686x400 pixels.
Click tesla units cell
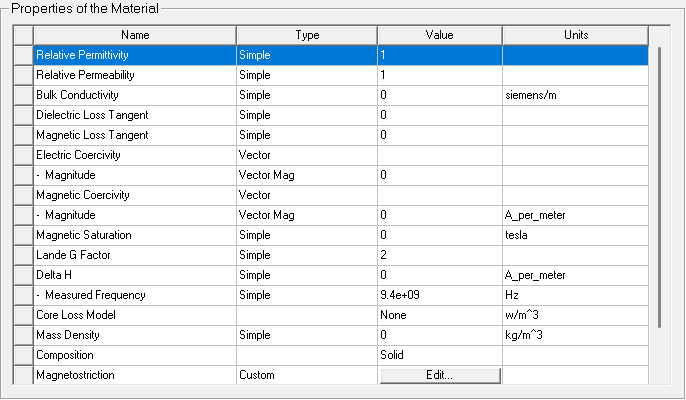576,235
